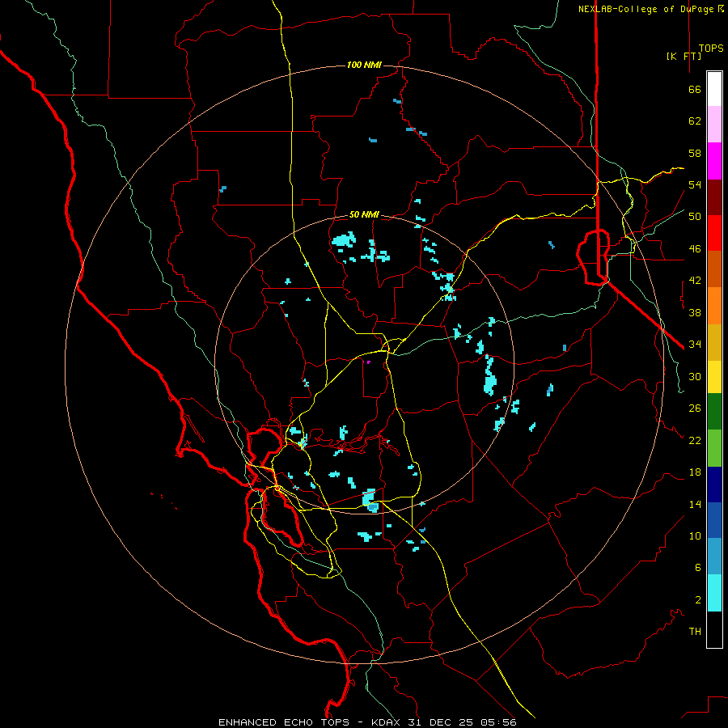This screenshot has height=728, width=728.
Task: Click the "NEXLAB-College of DuPage" header text
Action: click(645, 9)
